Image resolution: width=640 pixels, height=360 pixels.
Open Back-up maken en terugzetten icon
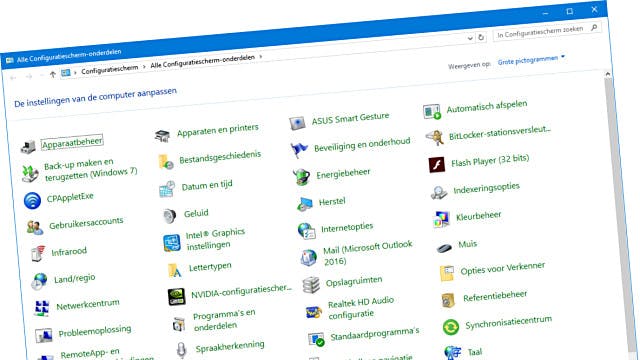pyautogui.click(x=31, y=173)
